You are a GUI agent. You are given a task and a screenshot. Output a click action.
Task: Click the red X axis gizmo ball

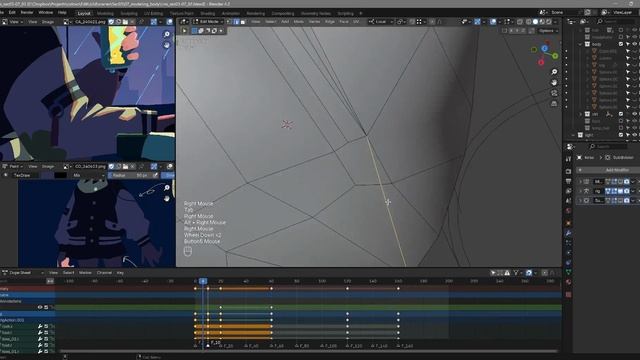pyautogui.click(x=541, y=62)
